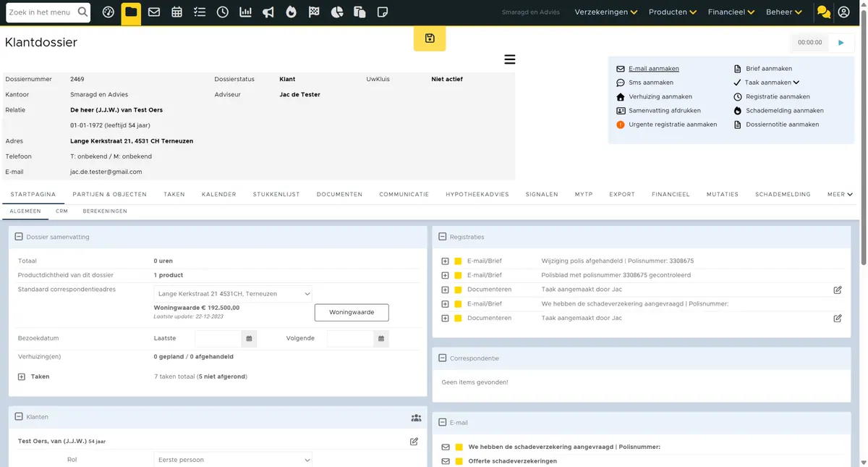Open the Rol dropdown showing Eerste persoon
Image resolution: width=868 pixels, height=467 pixels.
tap(233, 460)
